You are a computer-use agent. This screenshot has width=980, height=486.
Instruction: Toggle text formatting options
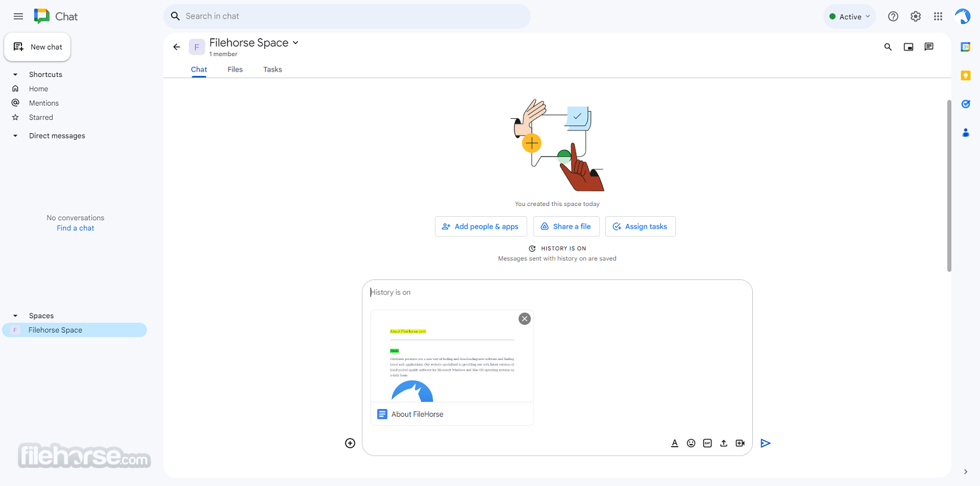click(675, 443)
